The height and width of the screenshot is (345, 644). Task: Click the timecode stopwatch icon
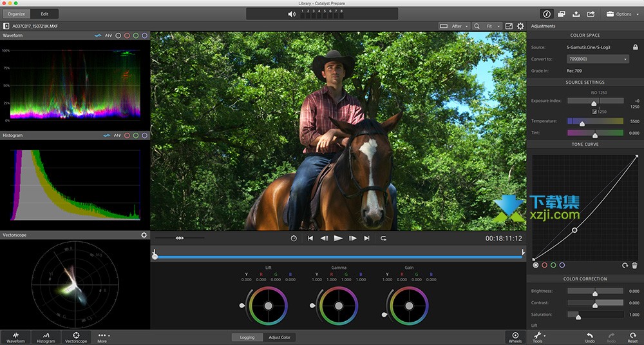tap(294, 239)
